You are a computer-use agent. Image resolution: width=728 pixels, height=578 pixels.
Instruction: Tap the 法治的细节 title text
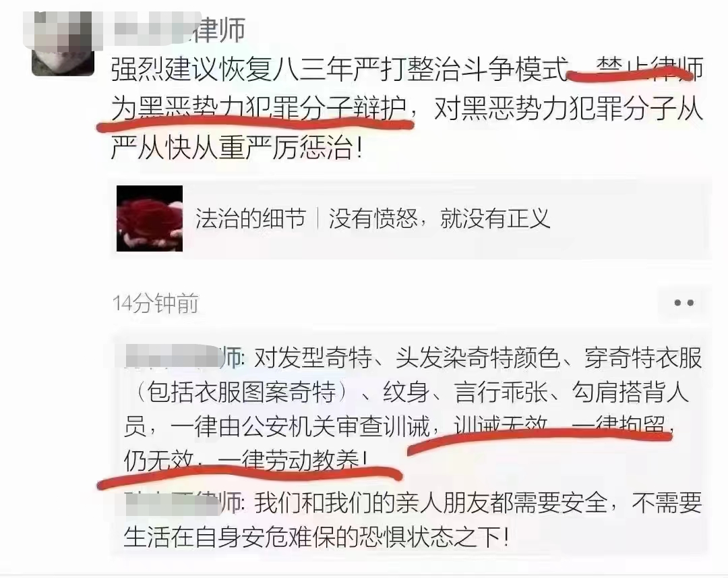pos(251,219)
